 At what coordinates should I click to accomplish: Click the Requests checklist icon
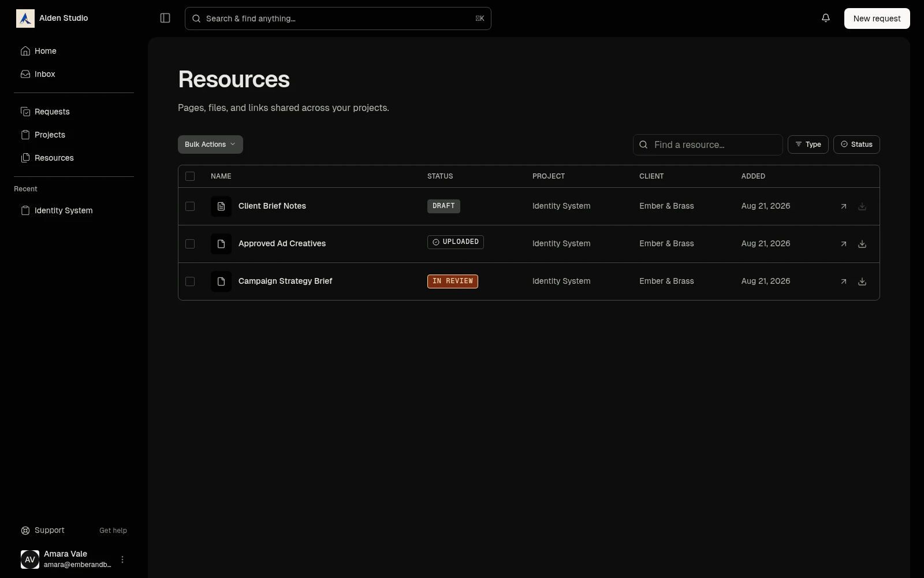(25, 112)
